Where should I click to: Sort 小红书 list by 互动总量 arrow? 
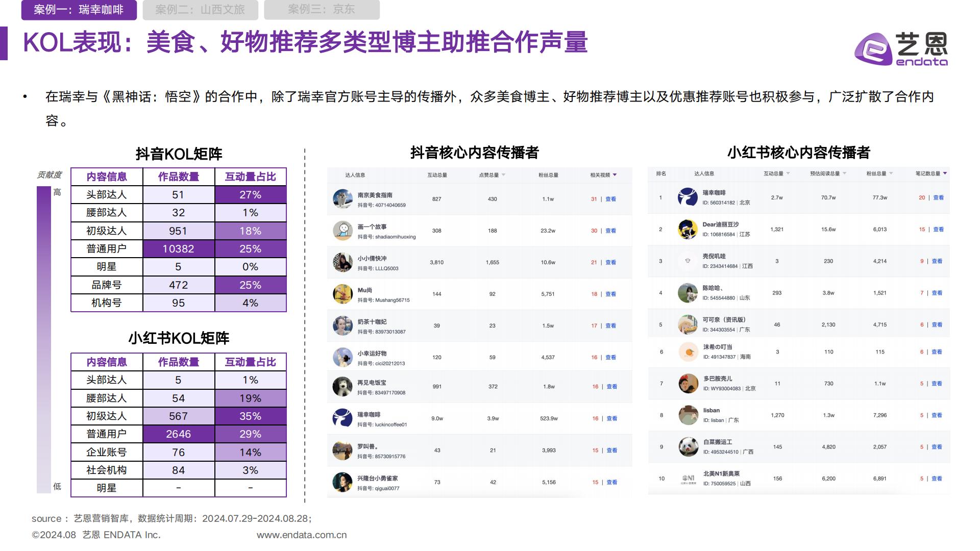[788, 173]
